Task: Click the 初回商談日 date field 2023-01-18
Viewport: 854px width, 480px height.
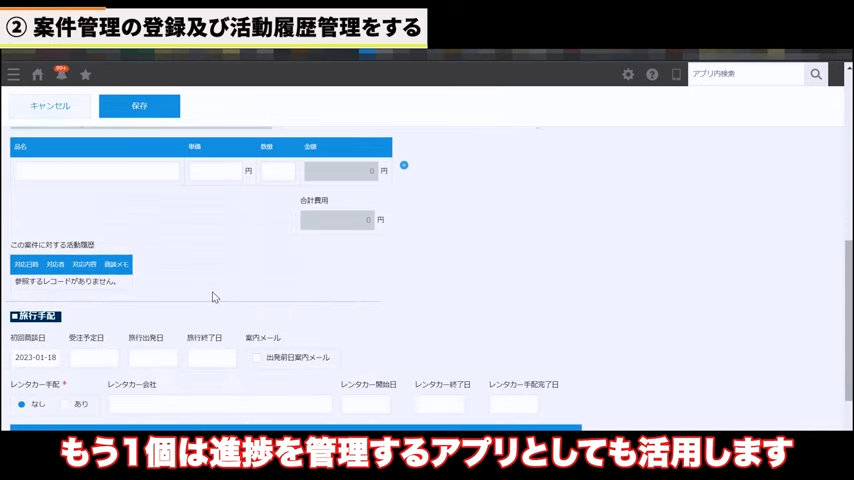Action: click(x=35, y=358)
